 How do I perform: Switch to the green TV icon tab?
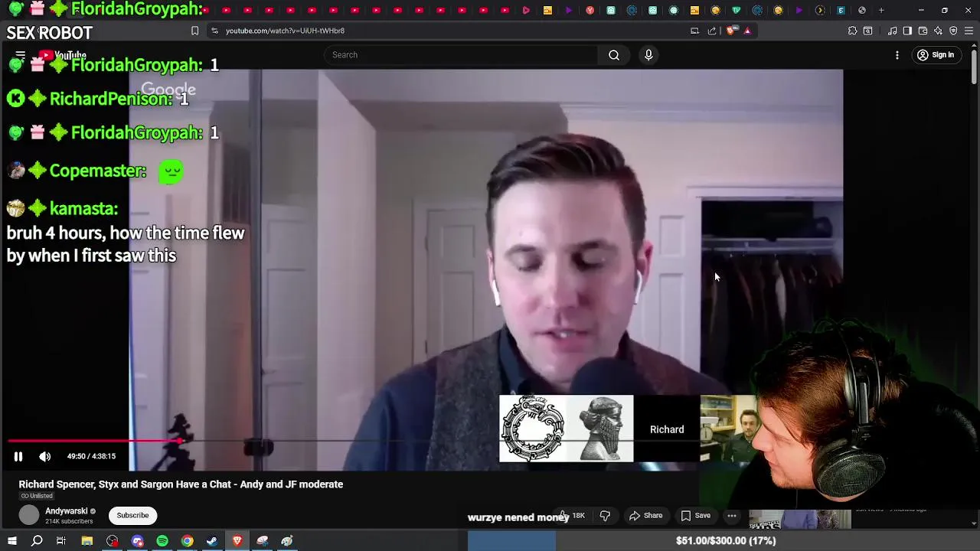click(x=736, y=10)
